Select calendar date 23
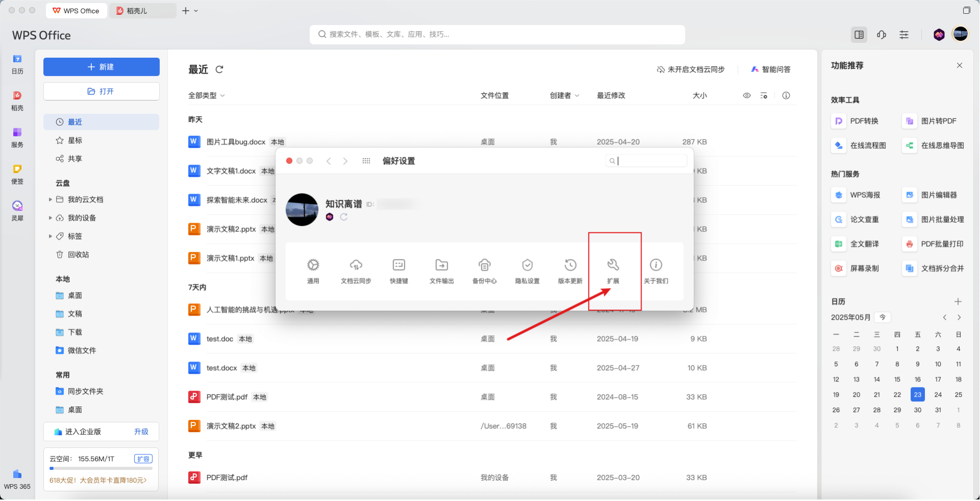This screenshot has width=980, height=501. 918,395
